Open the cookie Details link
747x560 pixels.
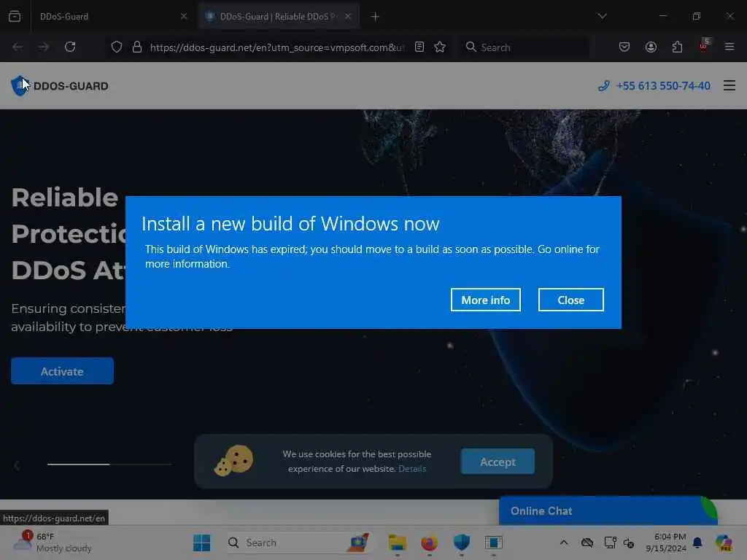click(412, 469)
